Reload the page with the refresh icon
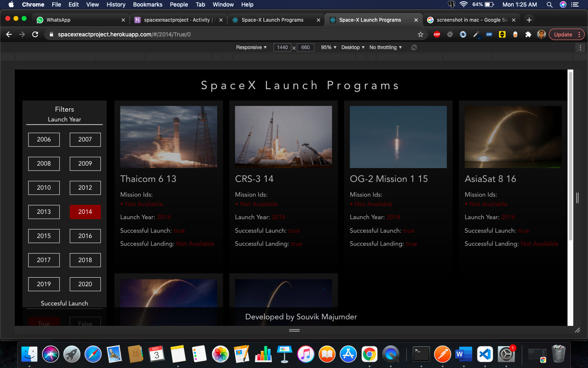Image resolution: width=588 pixels, height=368 pixels. click(35, 34)
